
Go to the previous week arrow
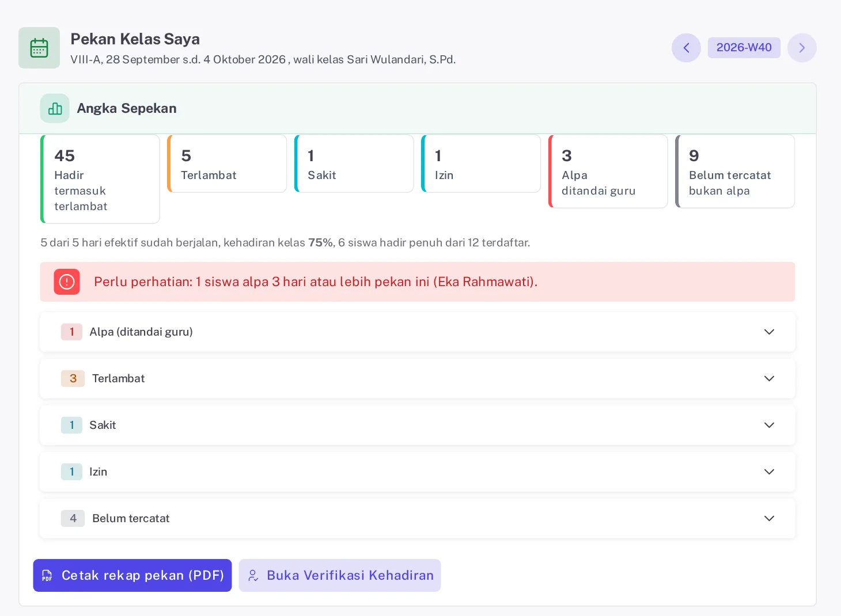tap(686, 48)
